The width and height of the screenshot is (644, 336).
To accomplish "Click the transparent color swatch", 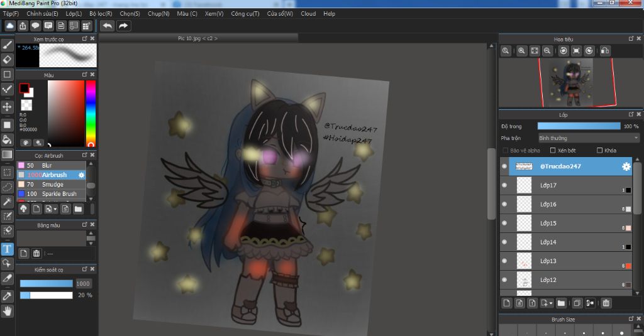I will [x=26, y=105].
